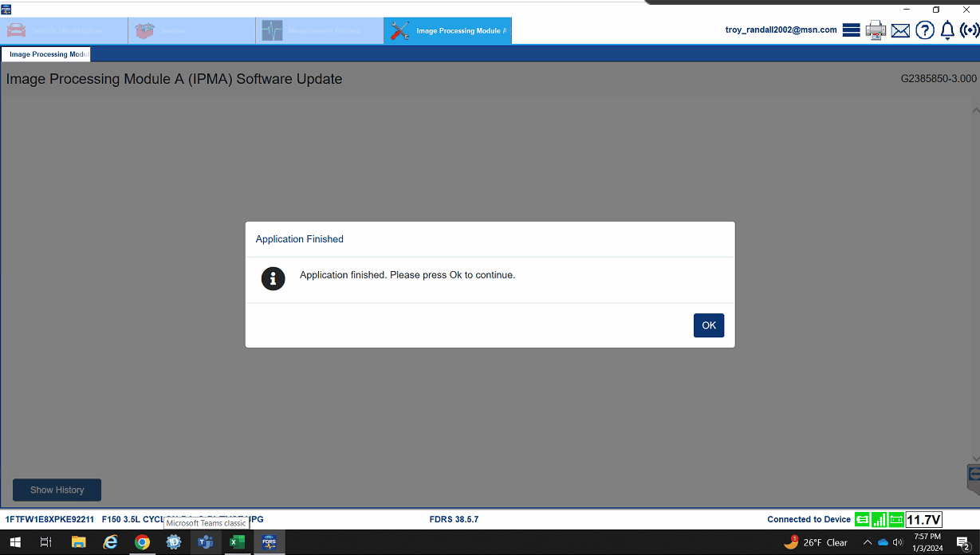Click the 11.7V battery voltage indicator
This screenshot has width=980, height=555.
(923, 520)
